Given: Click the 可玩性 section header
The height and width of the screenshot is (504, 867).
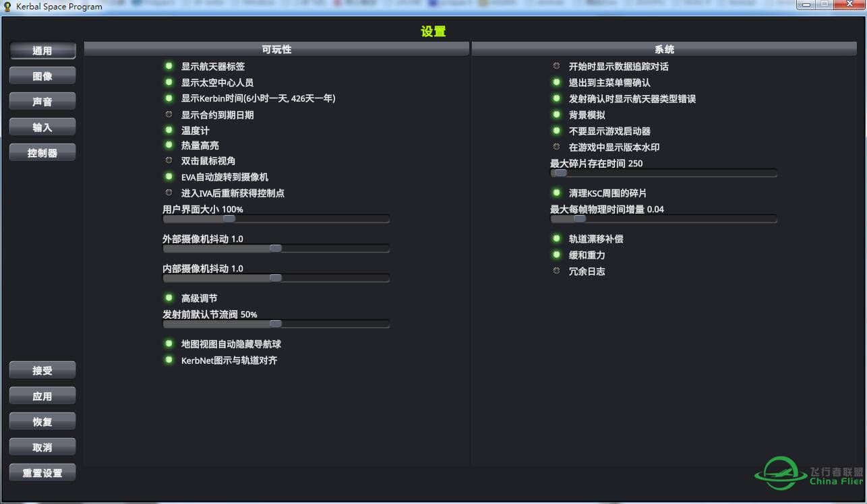Looking at the screenshot, I should click(x=276, y=49).
